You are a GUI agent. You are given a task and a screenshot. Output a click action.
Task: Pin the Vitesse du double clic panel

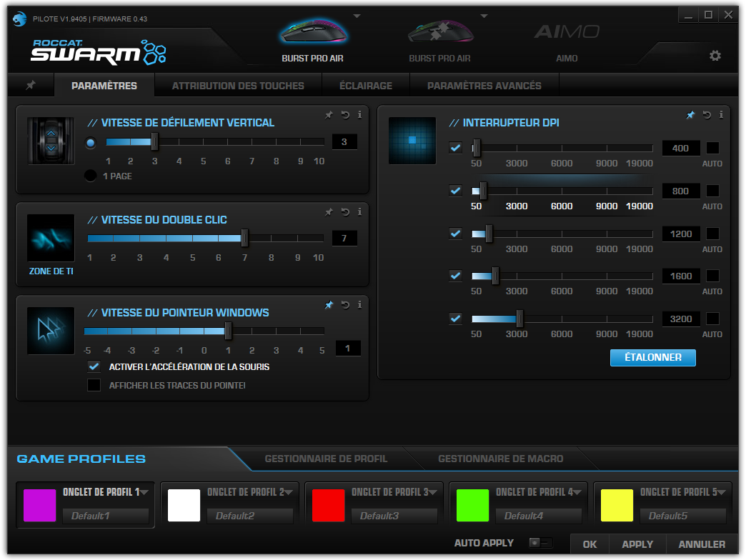pyautogui.click(x=329, y=212)
